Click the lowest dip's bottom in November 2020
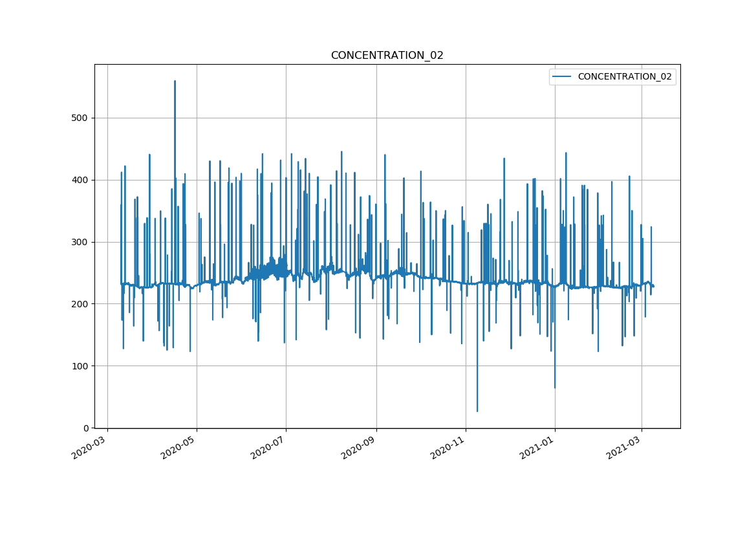Image resolution: width=756 pixels, height=535 pixels. [x=477, y=411]
